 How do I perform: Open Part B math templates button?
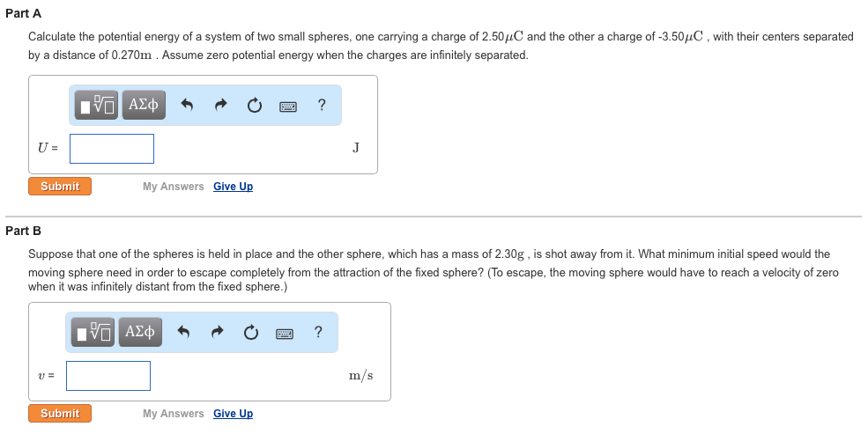point(93,332)
